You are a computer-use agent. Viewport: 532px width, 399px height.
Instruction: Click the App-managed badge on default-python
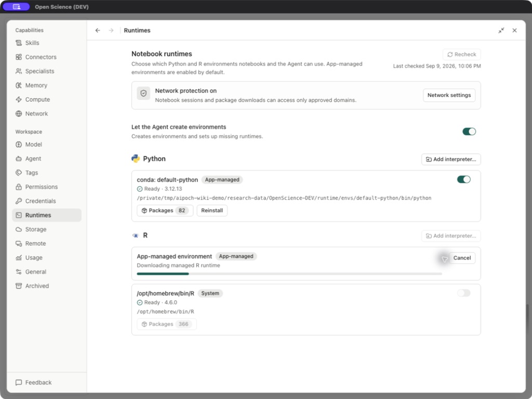[x=222, y=180]
